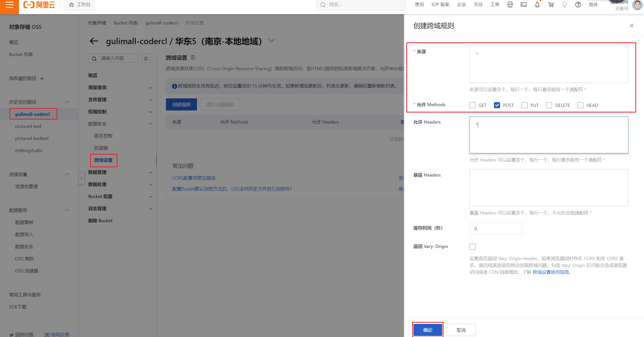Select 跨域设置 in the menu
The width and height of the screenshot is (644, 337).
[103, 160]
